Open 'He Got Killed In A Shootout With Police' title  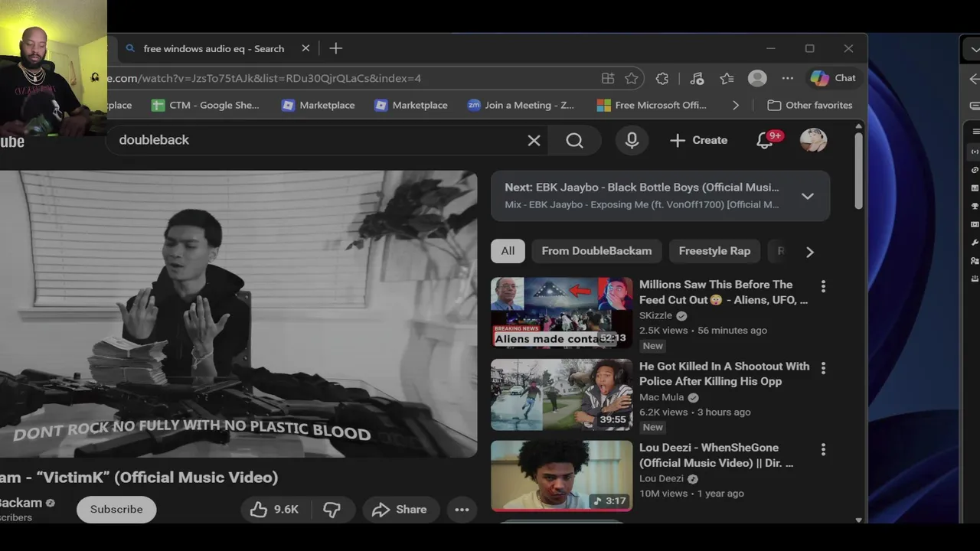click(x=724, y=373)
